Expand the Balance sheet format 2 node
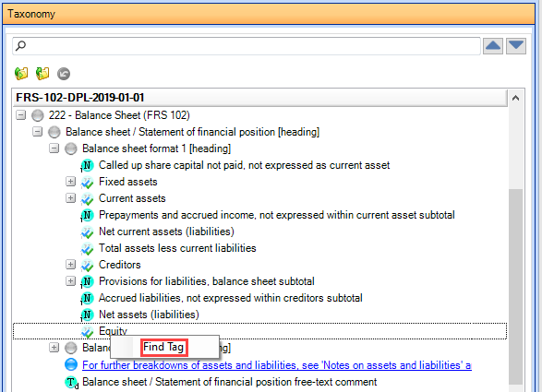Image resolution: width=542 pixels, height=392 pixels. [x=54, y=347]
